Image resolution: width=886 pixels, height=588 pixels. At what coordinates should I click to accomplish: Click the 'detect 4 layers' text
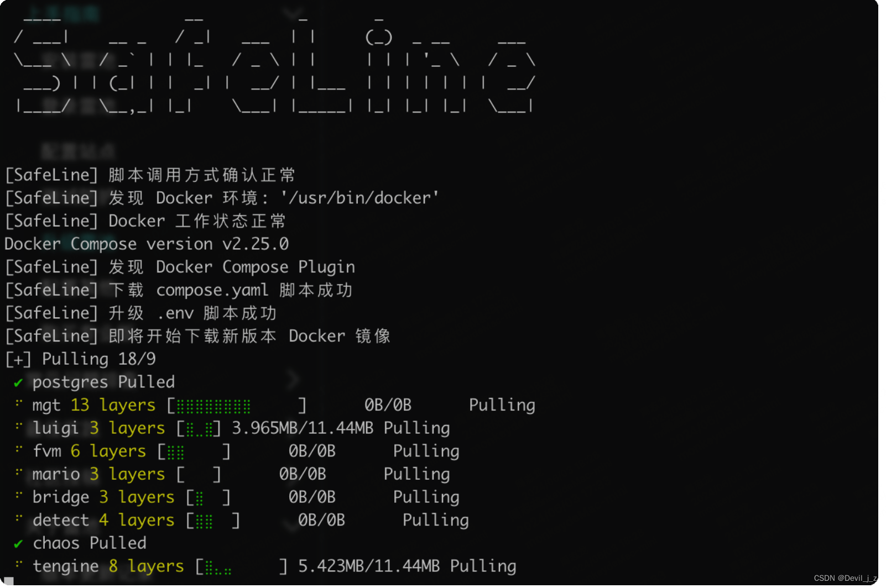(103, 521)
